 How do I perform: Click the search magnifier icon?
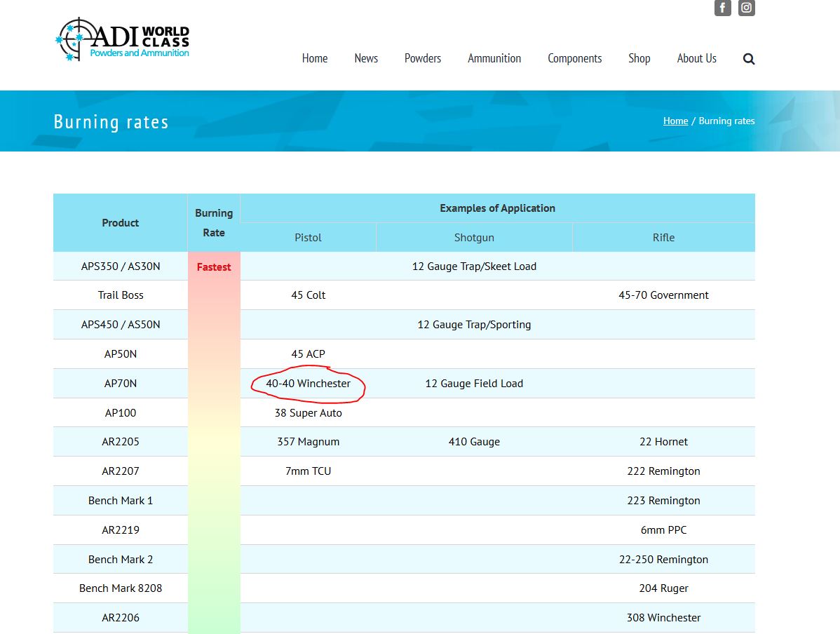pos(748,58)
